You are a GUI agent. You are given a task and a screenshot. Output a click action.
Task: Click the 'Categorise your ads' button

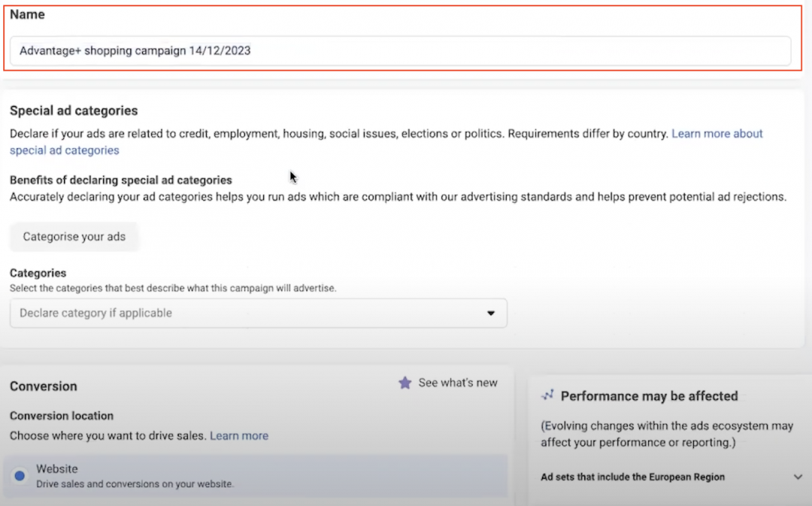pyautogui.click(x=74, y=237)
